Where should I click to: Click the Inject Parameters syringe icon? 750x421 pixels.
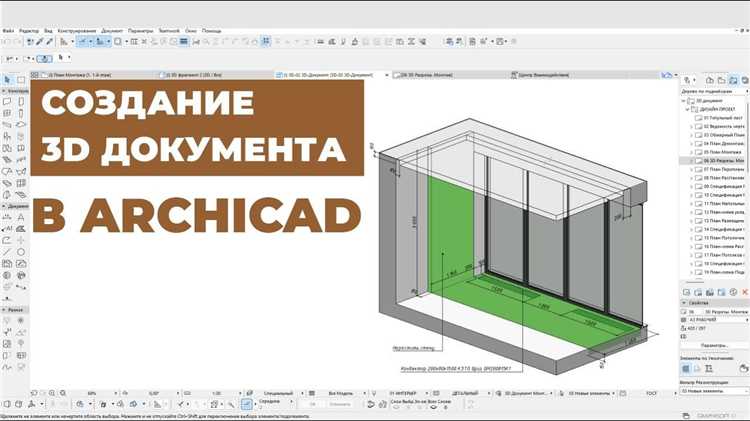coord(49,42)
